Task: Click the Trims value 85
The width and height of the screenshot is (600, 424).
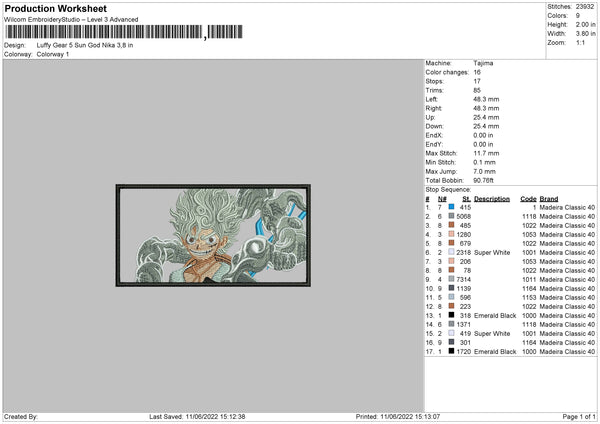Action: 477,90
